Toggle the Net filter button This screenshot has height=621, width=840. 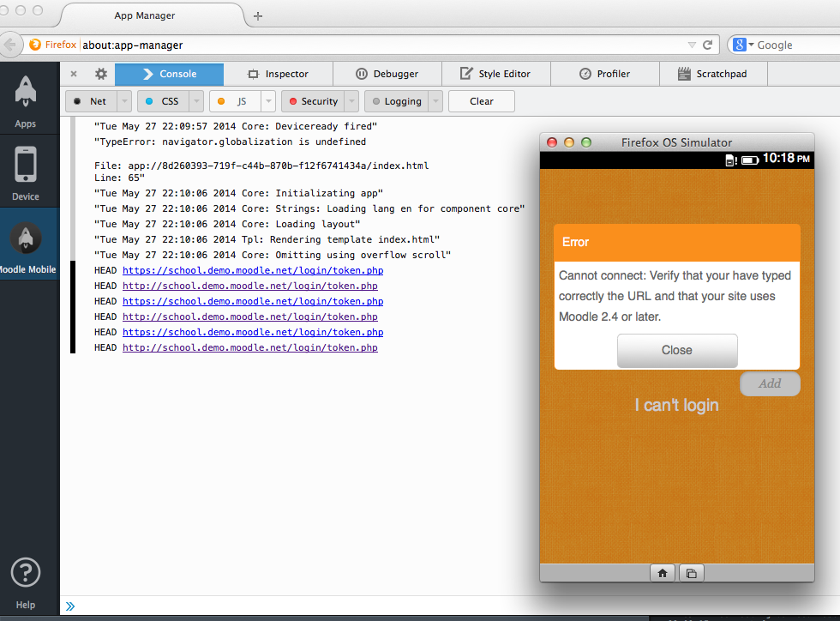(x=91, y=101)
